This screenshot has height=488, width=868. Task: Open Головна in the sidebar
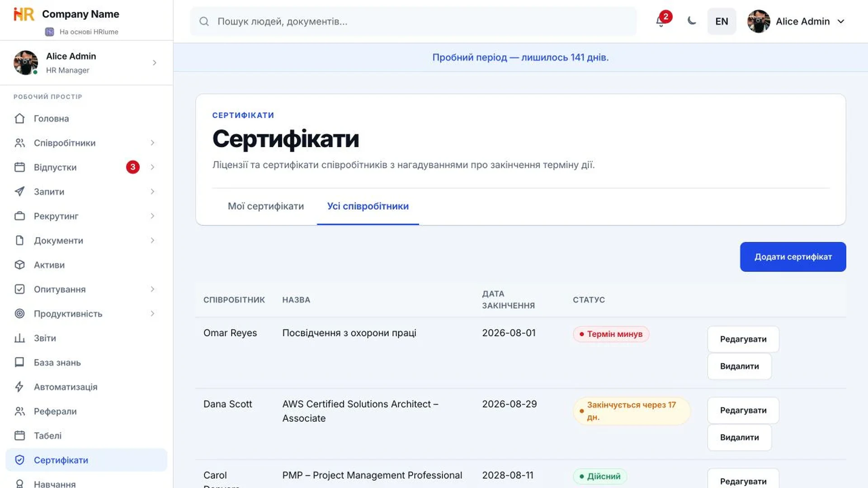(x=86, y=118)
